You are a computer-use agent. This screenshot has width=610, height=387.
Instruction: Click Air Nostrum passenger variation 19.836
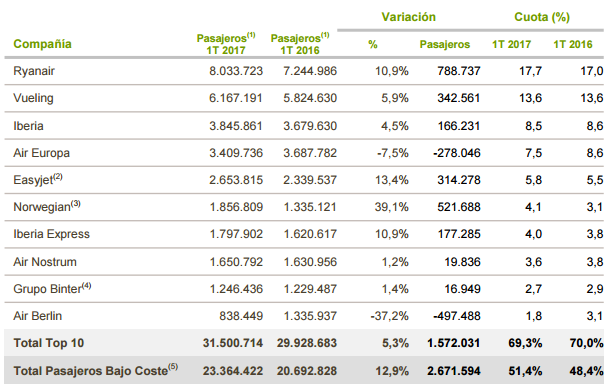point(463,262)
